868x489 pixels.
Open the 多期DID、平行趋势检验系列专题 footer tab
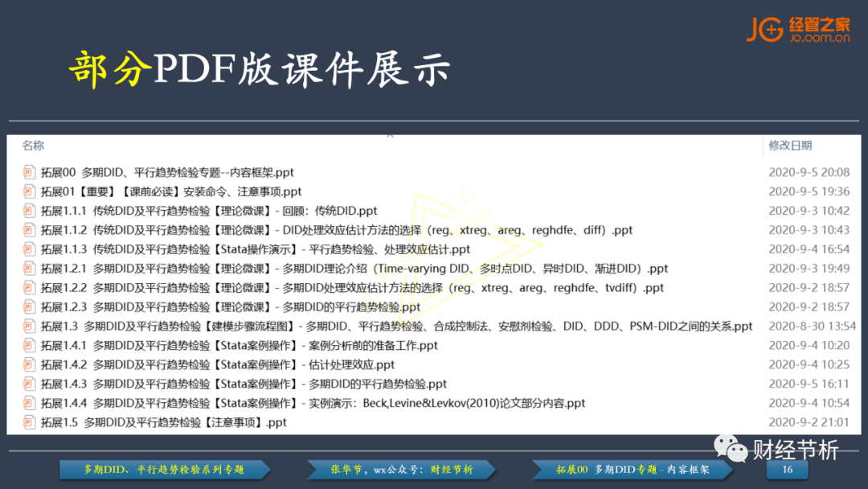click(x=163, y=469)
